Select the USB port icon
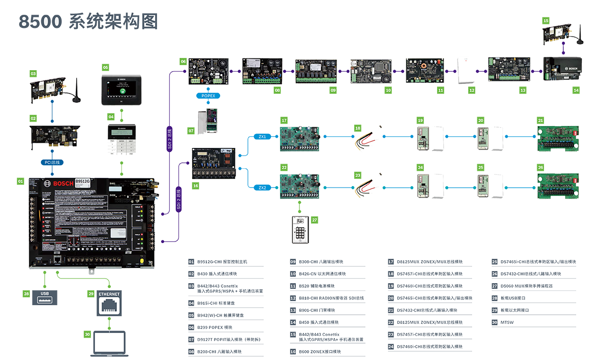610x364 pixels. (45, 297)
